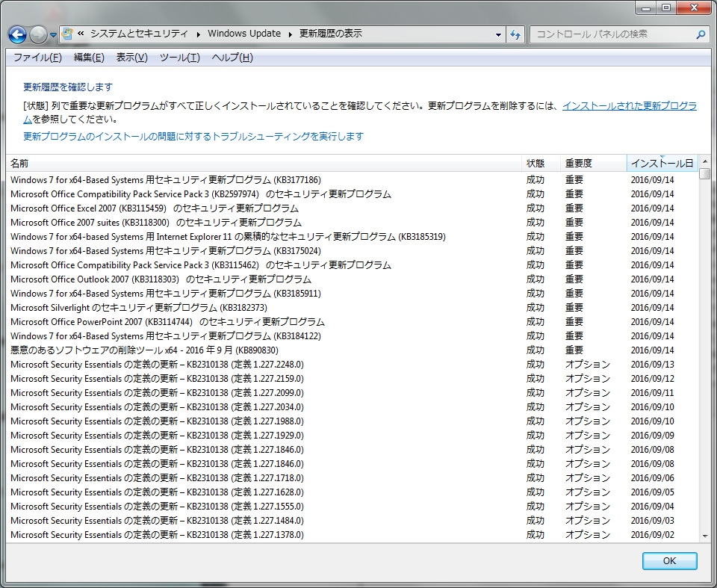Select the KB3177186 security update row

(x=352, y=180)
